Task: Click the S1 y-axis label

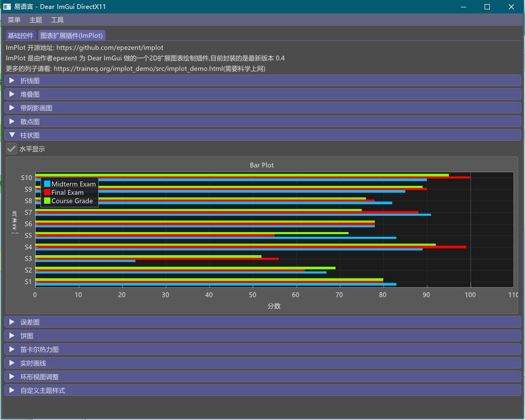Action: point(28,282)
